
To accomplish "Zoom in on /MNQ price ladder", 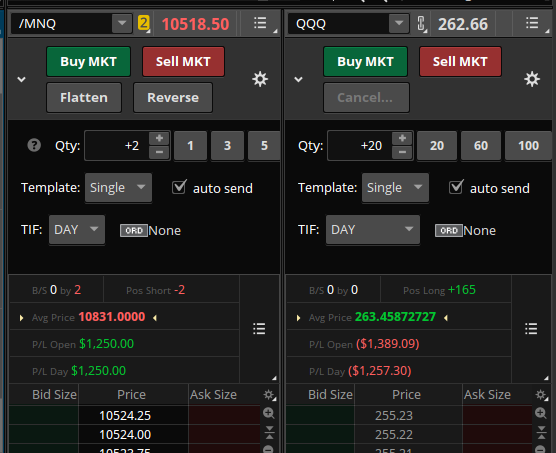I will coord(269,413).
